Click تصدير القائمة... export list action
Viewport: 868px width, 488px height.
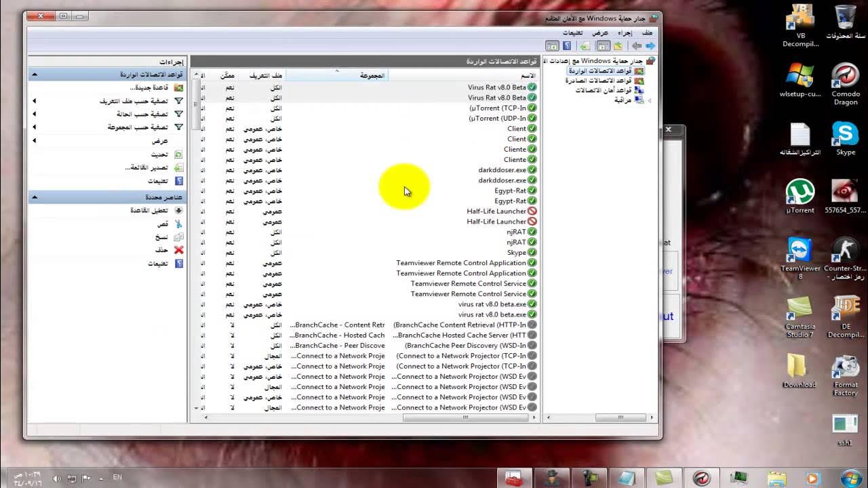[x=154, y=167]
